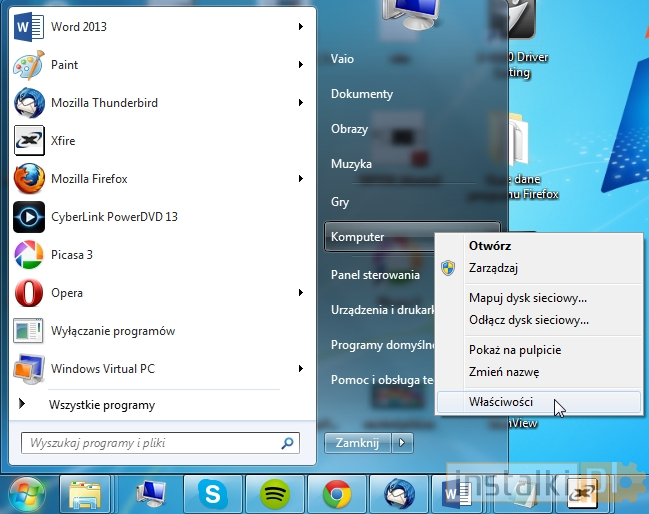Image resolution: width=649 pixels, height=514 pixels.
Task: Show all programs via Wszystkie programy
Action: [x=161, y=405]
